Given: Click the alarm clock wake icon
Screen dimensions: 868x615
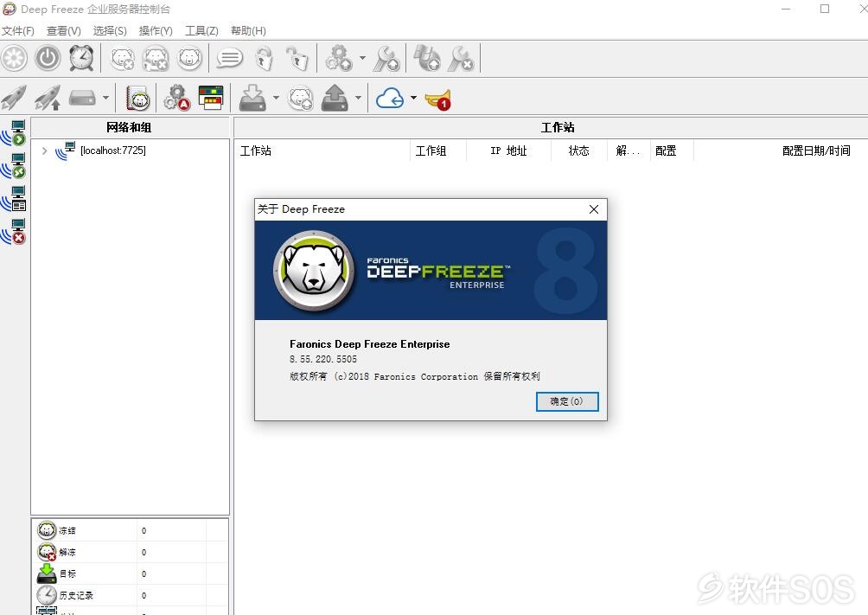Looking at the screenshot, I should (81, 58).
